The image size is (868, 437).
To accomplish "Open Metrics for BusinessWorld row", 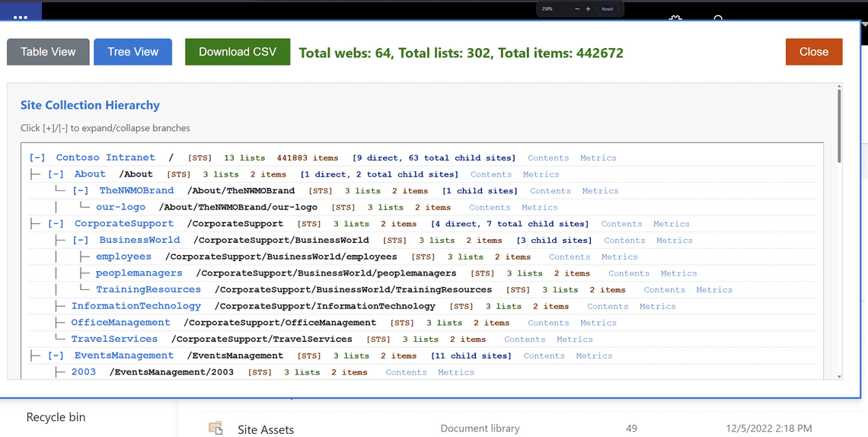I will point(675,241).
